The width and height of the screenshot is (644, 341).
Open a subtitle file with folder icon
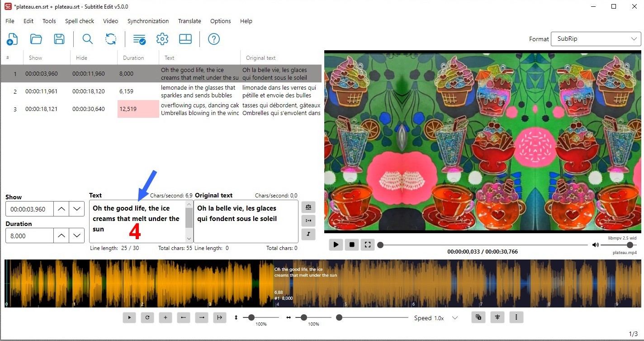36,39
